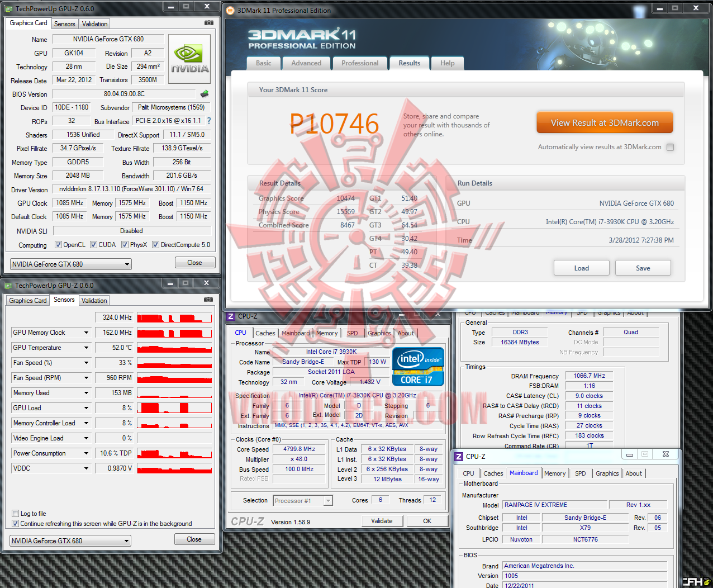Click the 3DMark 11 orange title bar icon
This screenshot has width=713, height=588.
230,10
